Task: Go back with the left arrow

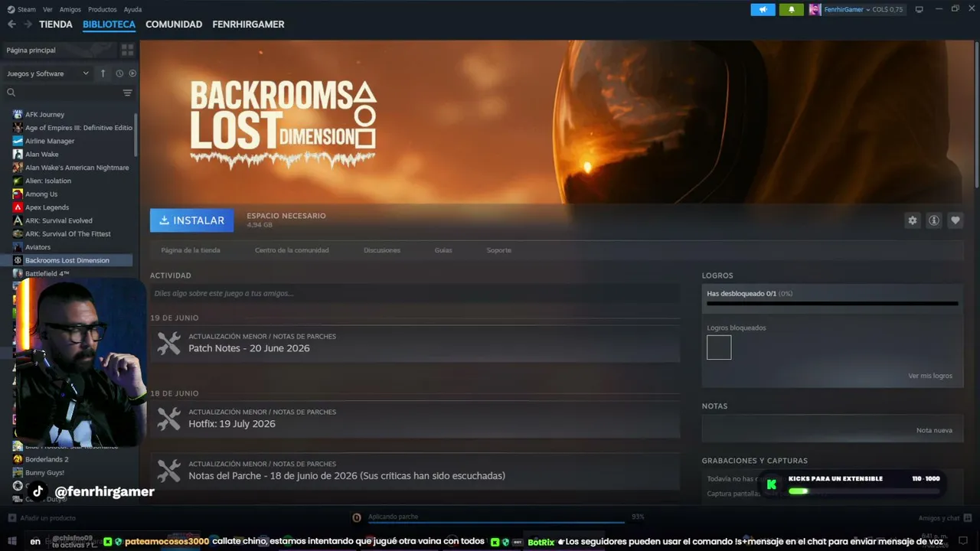Action: click(x=11, y=24)
